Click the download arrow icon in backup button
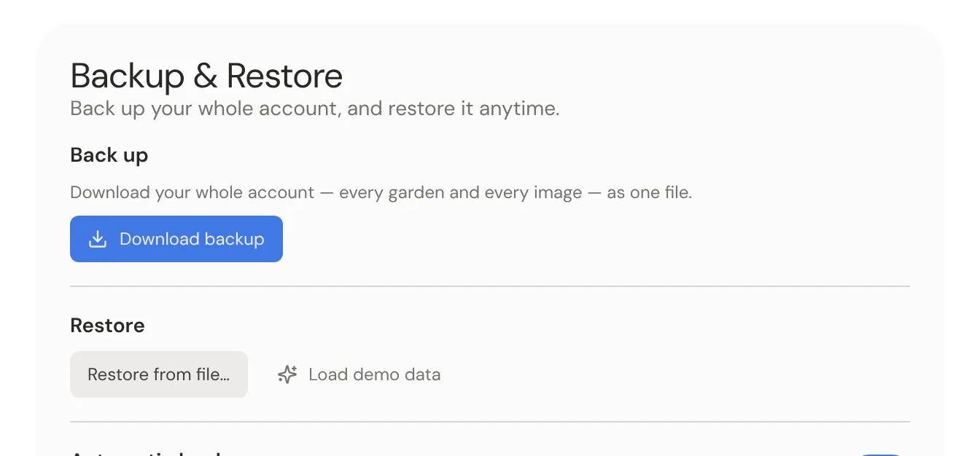This screenshot has width=980, height=456. tap(98, 239)
